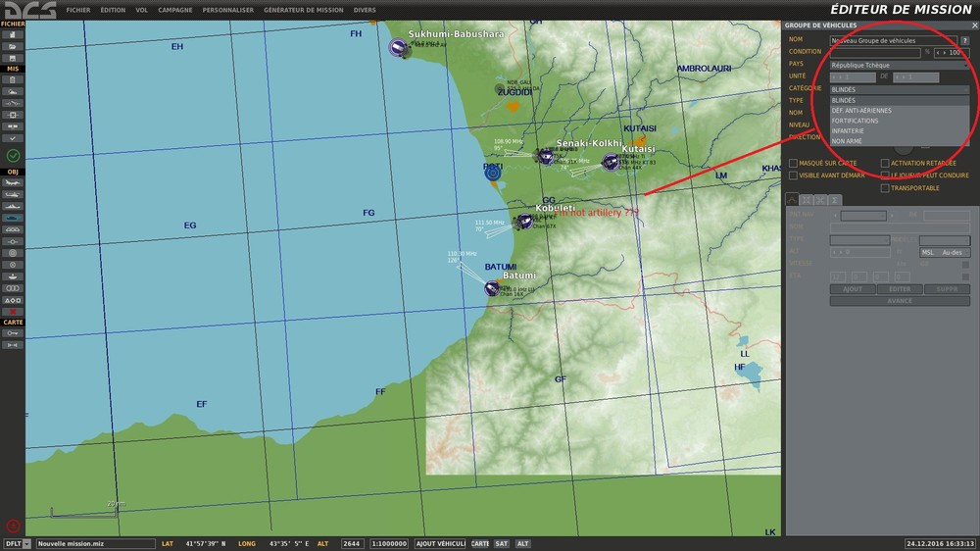Create a new mission file icon
This screenshot has height=551, width=980.
pos(13,35)
